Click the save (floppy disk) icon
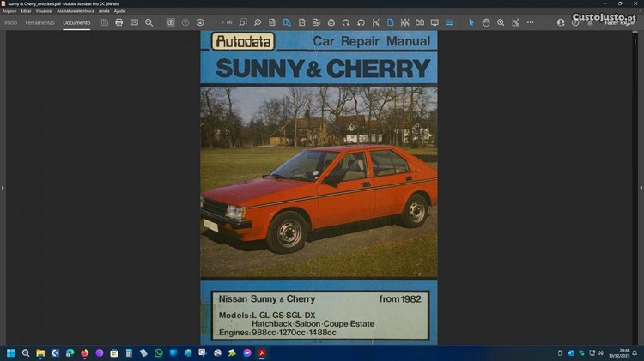This screenshot has width=644, height=361. [105, 22]
